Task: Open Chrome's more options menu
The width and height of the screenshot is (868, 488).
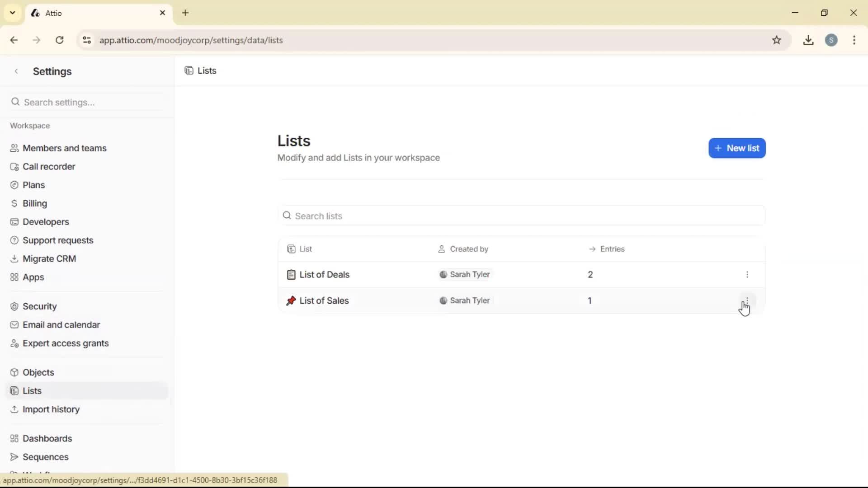Action: [854, 40]
